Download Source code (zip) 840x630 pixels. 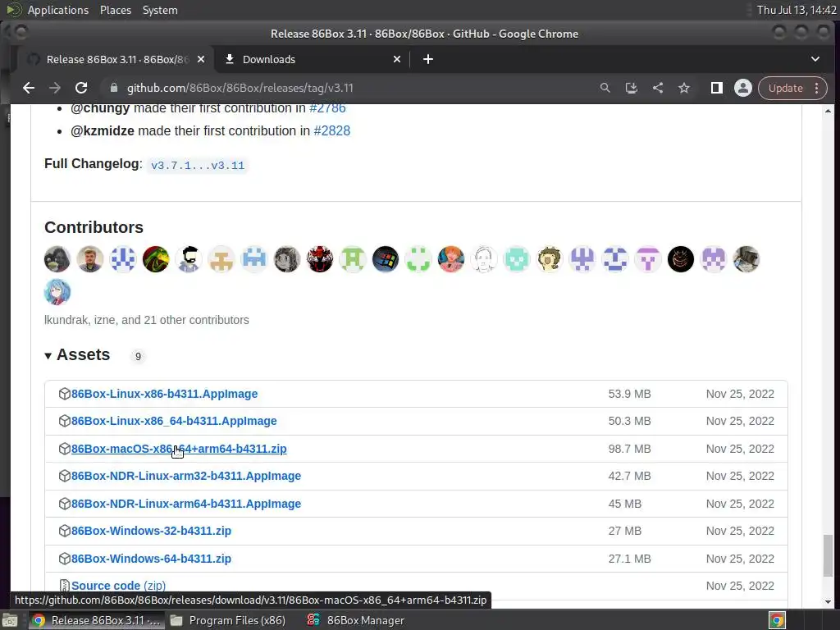point(118,586)
